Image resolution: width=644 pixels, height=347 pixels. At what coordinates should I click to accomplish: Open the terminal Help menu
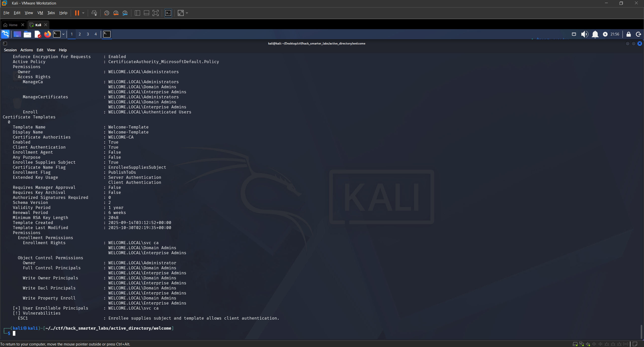click(63, 50)
